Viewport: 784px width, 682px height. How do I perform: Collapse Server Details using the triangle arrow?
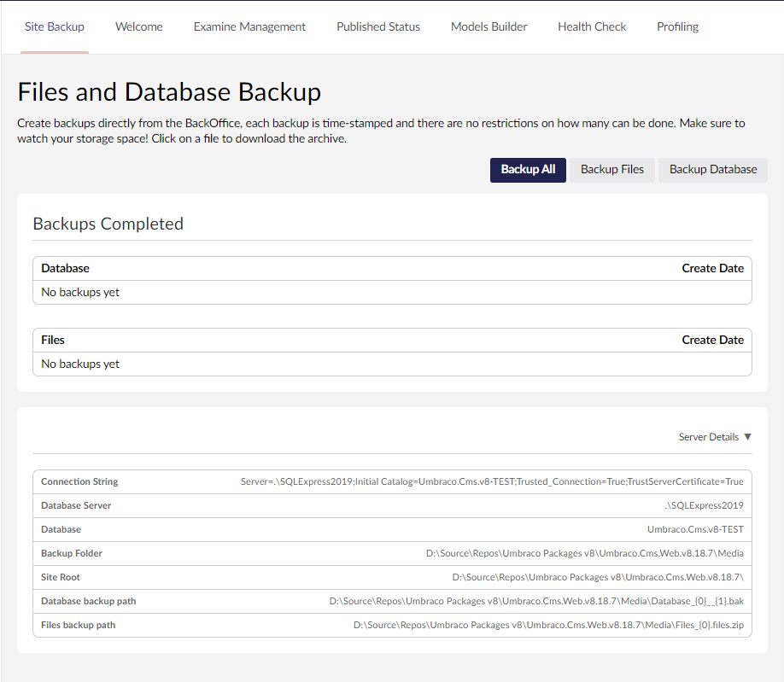[x=747, y=437]
